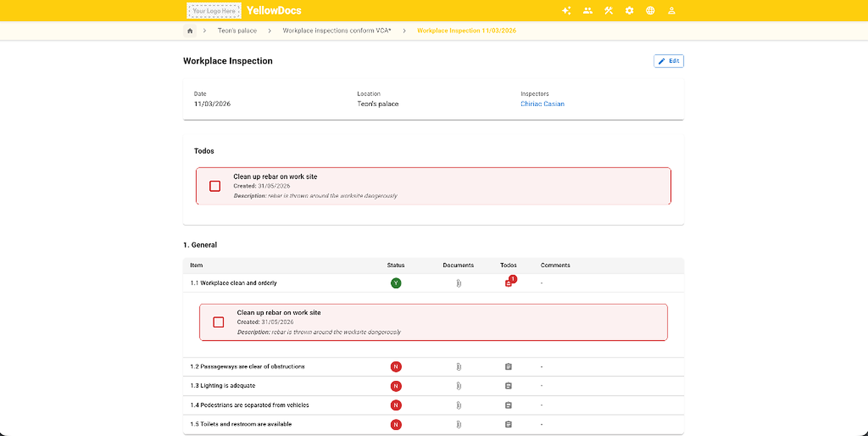The height and width of the screenshot is (436, 868).
Task: Click the red N status for Passageways
Action: [x=396, y=367]
